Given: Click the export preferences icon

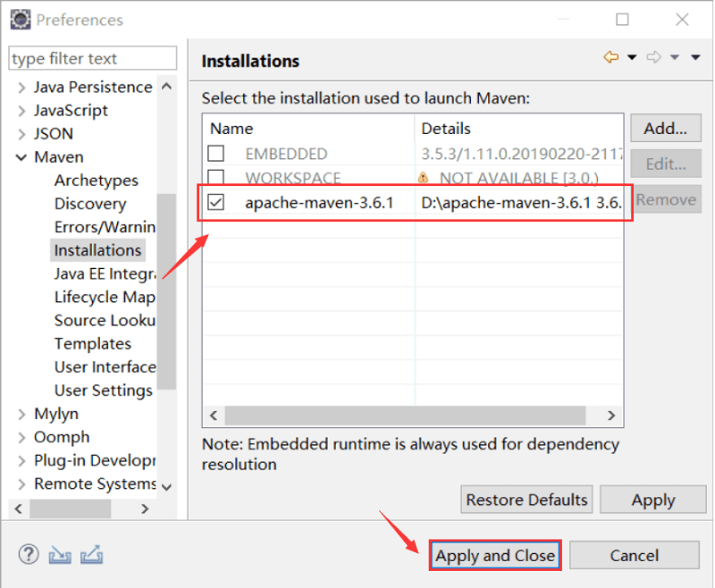Looking at the screenshot, I should [x=92, y=555].
